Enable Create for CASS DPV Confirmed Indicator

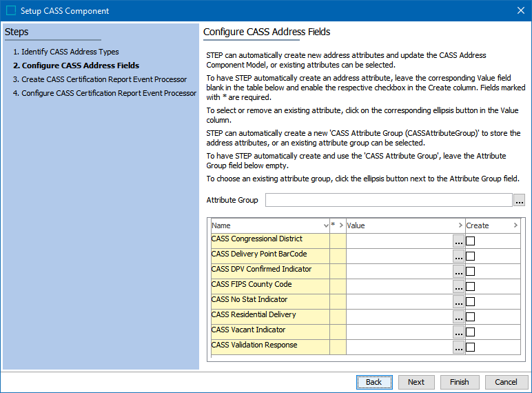click(x=470, y=271)
